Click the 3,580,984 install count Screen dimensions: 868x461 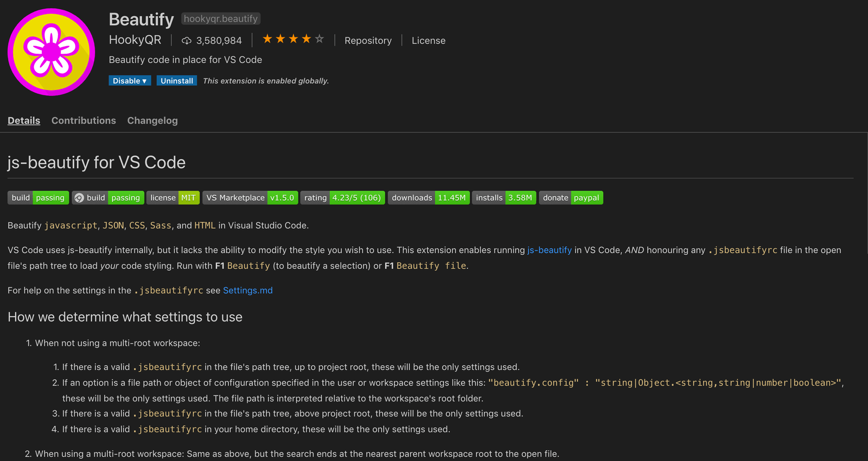[x=219, y=41]
